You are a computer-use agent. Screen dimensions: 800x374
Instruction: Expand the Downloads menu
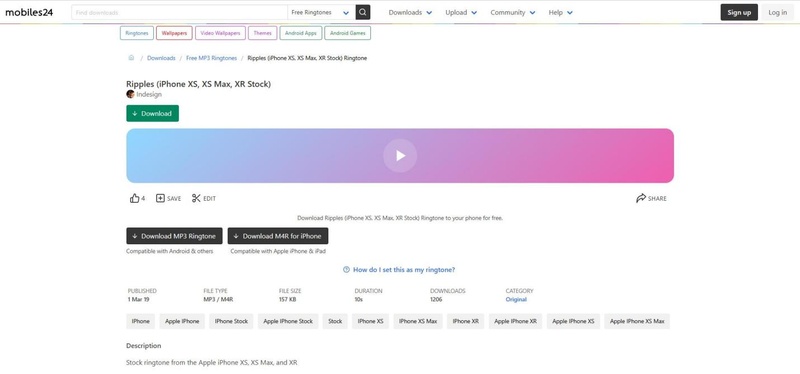click(410, 12)
